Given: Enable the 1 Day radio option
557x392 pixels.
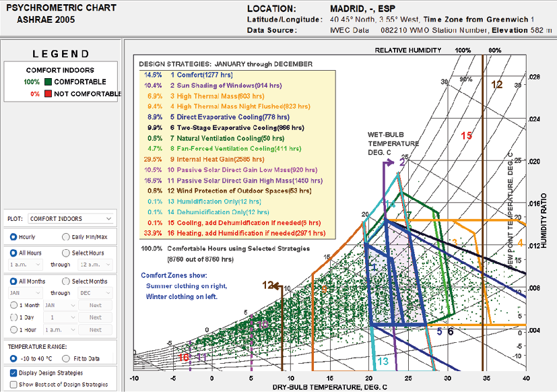Looking at the screenshot, I should point(13,317).
